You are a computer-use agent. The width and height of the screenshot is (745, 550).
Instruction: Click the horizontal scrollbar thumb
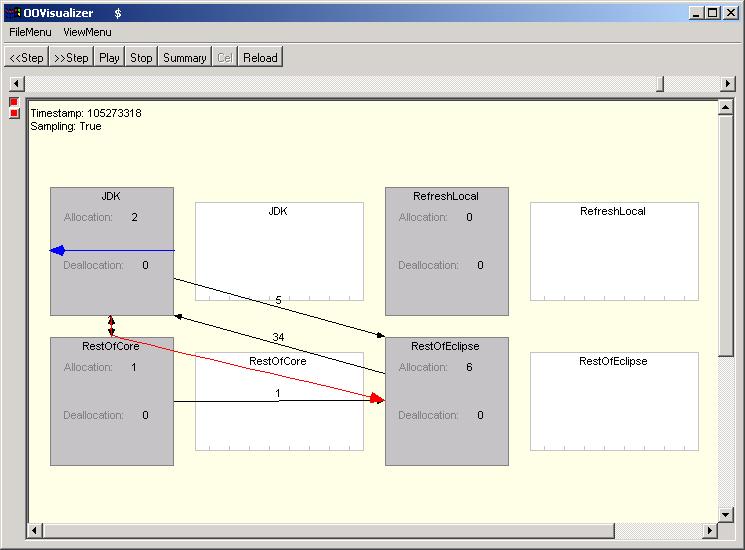(328, 530)
